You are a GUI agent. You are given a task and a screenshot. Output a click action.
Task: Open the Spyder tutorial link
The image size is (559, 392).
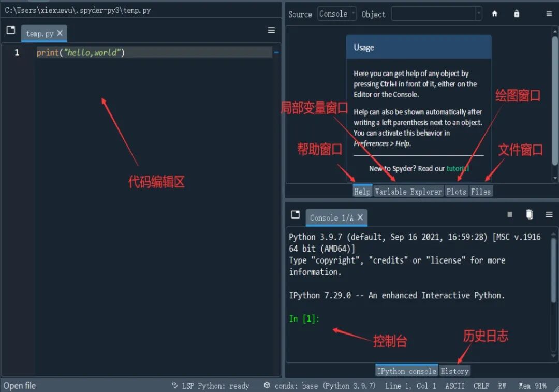click(x=458, y=169)
